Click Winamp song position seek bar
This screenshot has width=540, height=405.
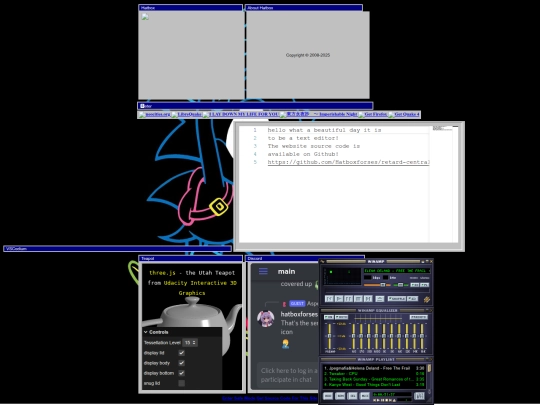pyautogui.click(x=377, y=291)
